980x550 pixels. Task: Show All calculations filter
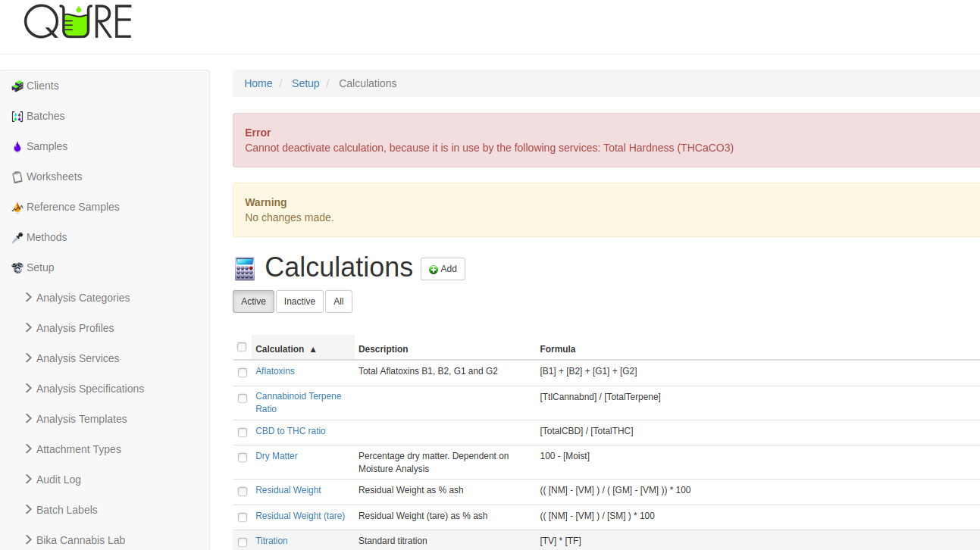click(x=338, y=302)
